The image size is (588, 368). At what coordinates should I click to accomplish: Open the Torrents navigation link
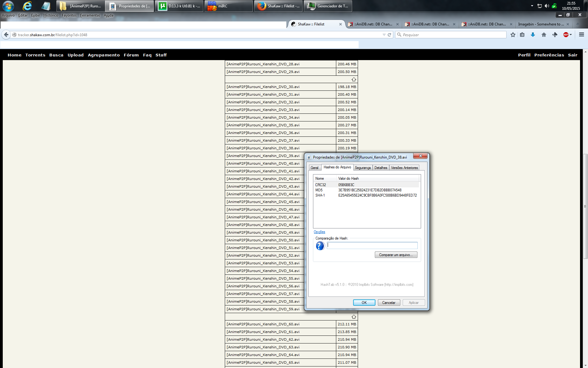(x=35, y=55)
